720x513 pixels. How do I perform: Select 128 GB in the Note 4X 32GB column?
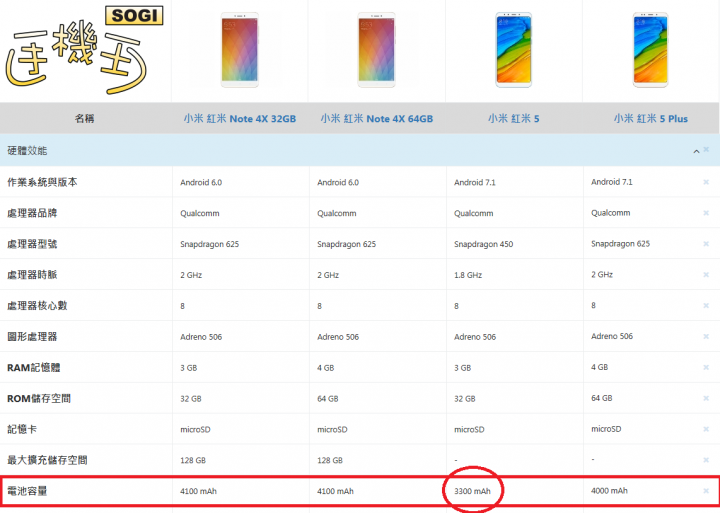pyautogui.click(x=193, y=460)
